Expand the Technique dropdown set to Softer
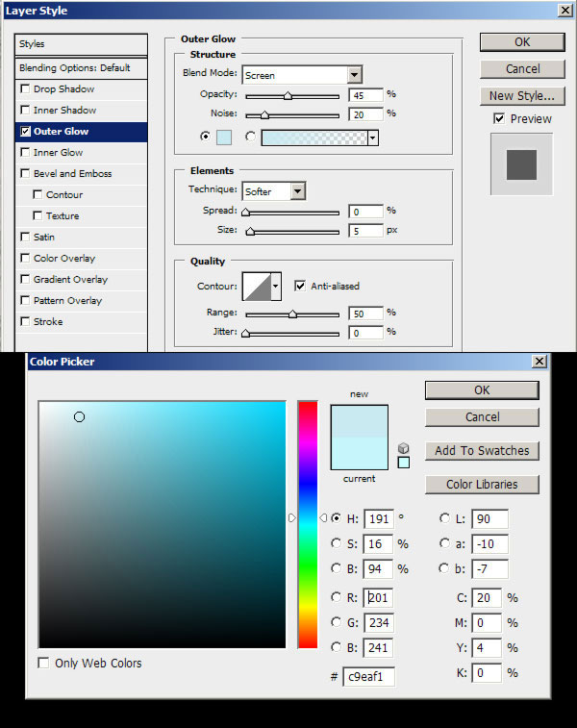This screenshot has height=728, width=577. click(297, 191)
